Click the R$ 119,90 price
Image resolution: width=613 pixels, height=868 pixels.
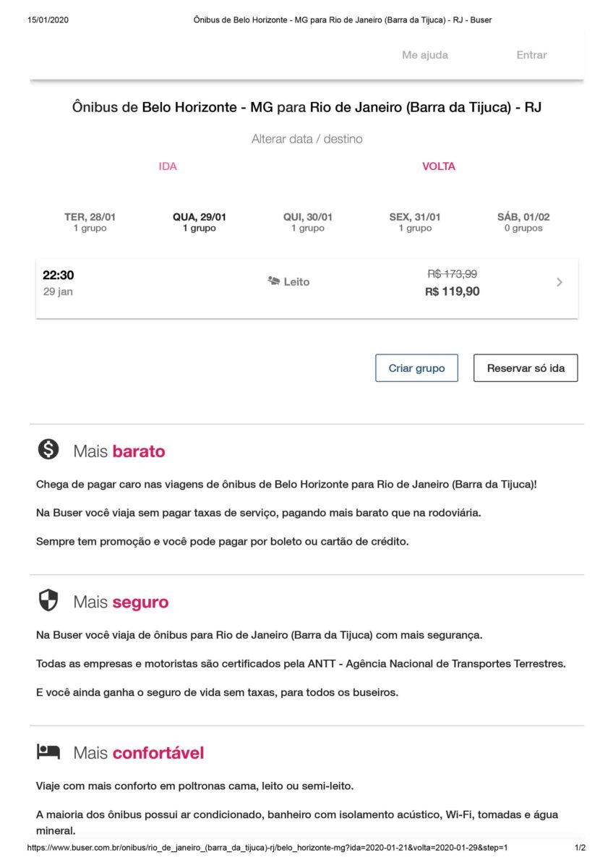click(x=452, y=292)
